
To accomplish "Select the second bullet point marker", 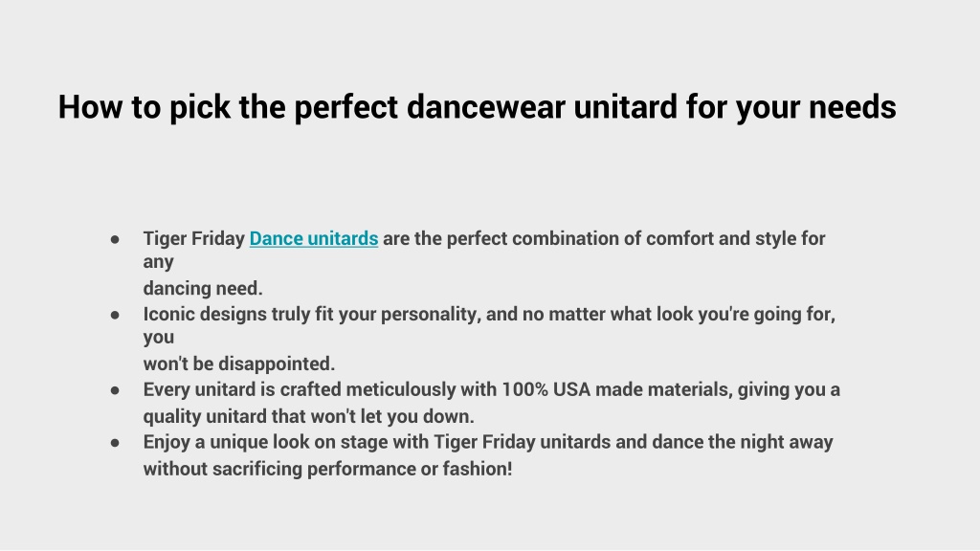I will 115,315.
